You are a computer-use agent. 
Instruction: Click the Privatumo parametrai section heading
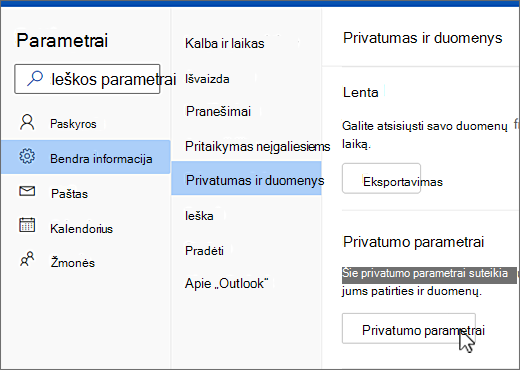tap(413, 242)
